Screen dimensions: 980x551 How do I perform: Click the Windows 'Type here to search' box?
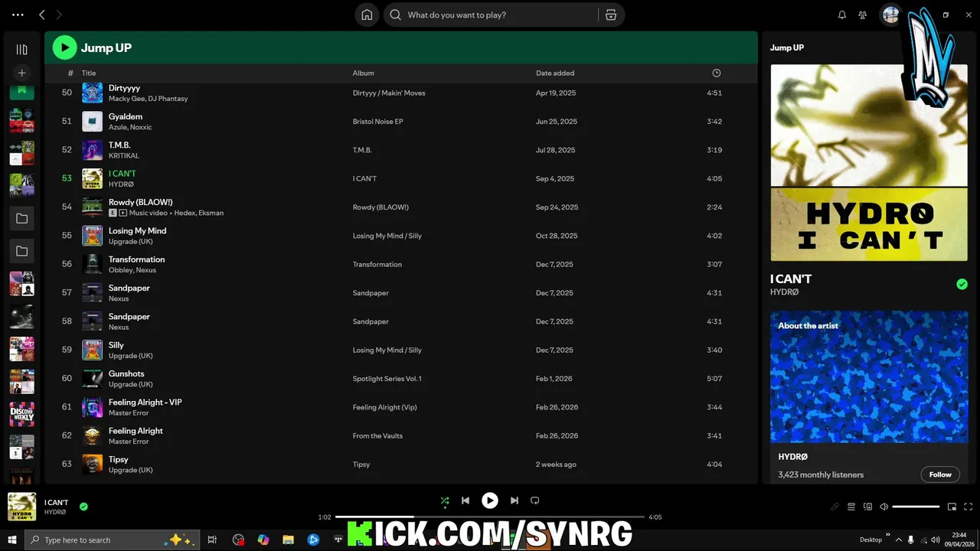113,540
